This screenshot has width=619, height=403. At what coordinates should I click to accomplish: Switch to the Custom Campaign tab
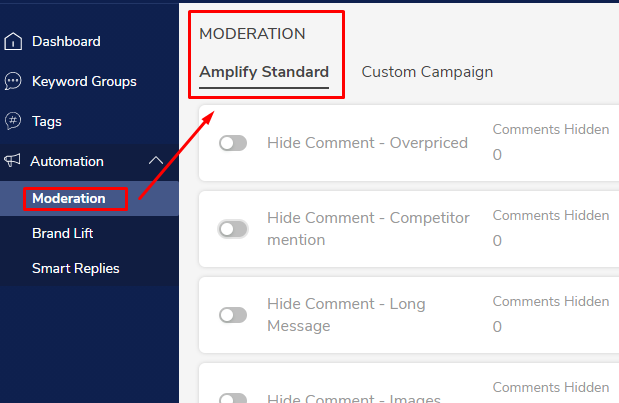click(427, 72)
